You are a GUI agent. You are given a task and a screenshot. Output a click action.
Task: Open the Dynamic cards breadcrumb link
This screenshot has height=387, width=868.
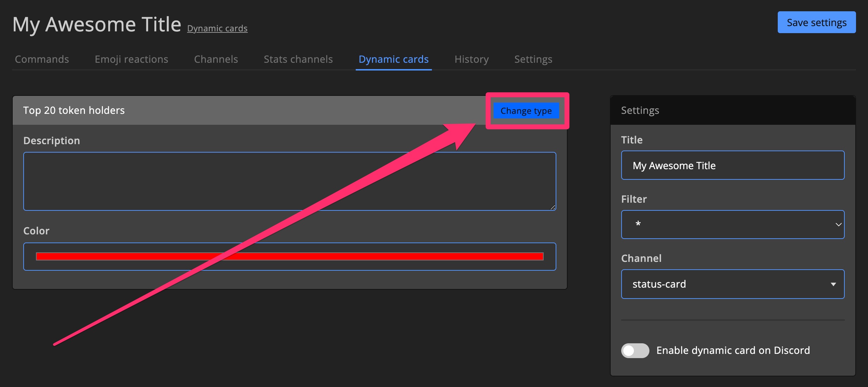(217, 28)
